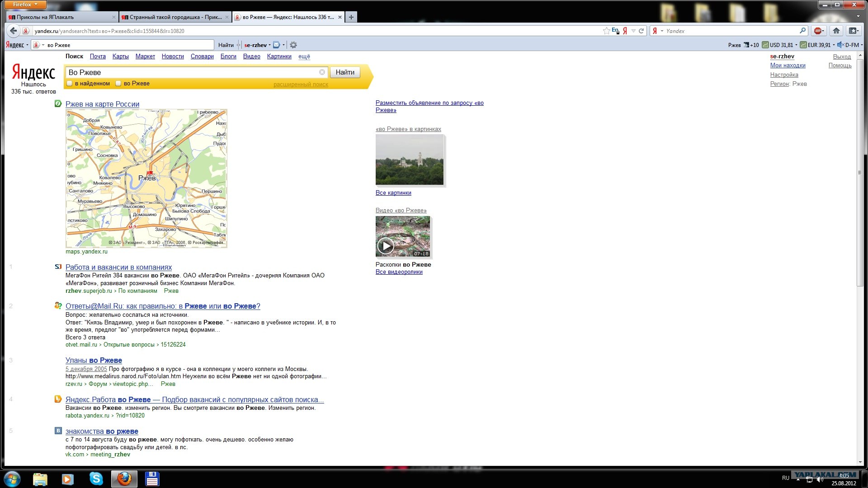
Task: Open the Новости service link
Action: 173,56
